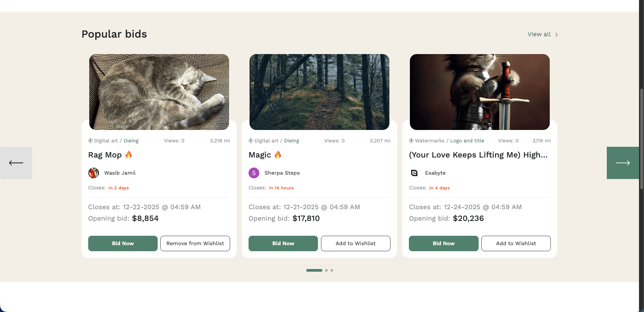This screenshot has height=312, width=644.
Task: Click Bid Now for Rag Mop
Action: coord(123,243)
